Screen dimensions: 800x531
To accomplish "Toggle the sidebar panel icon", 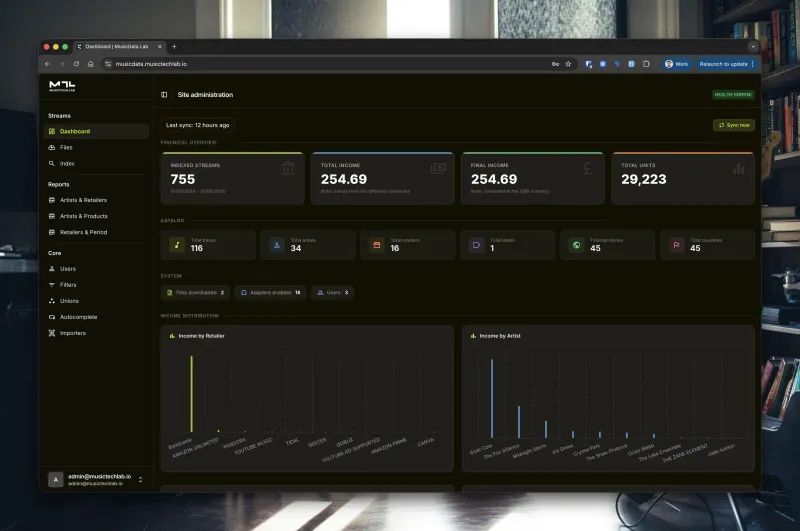I will click(164, 95).
